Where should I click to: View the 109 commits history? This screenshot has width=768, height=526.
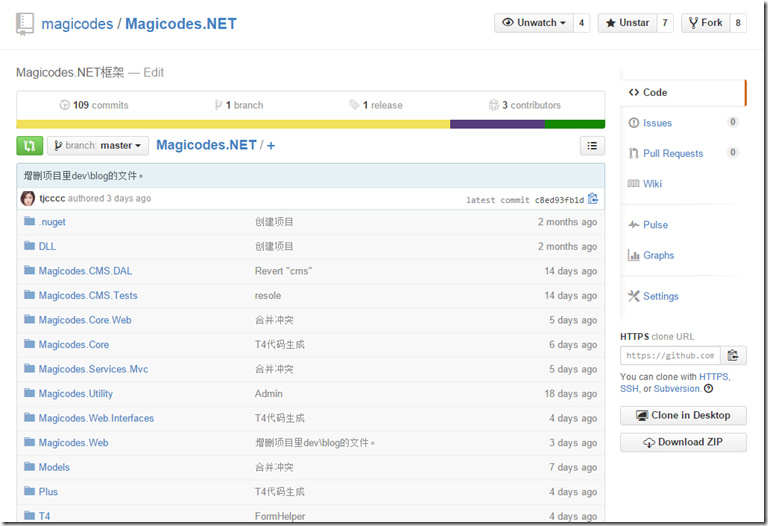(94, 105)
